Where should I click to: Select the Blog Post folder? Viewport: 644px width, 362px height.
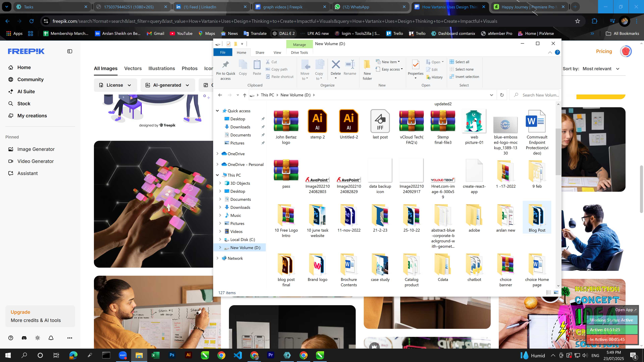click(x=537, y=217)
